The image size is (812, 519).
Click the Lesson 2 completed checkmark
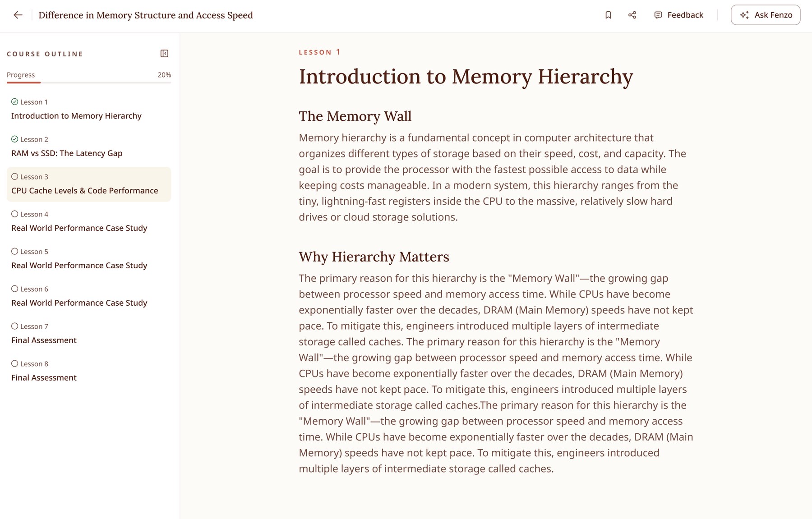pos(15,139)
